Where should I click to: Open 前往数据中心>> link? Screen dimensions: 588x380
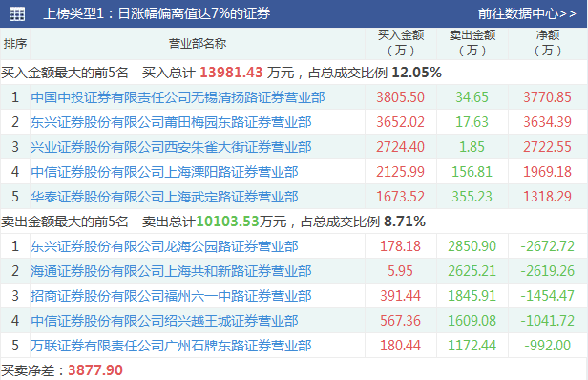[527, 14]
